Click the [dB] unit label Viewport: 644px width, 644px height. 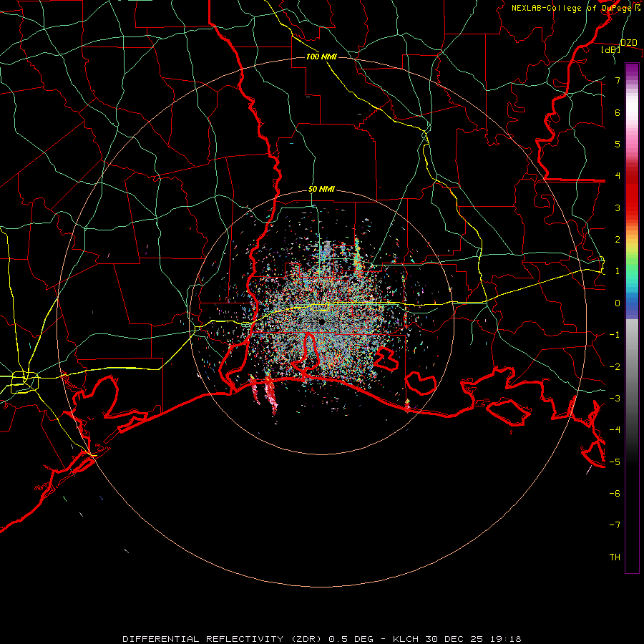(611, 49)
